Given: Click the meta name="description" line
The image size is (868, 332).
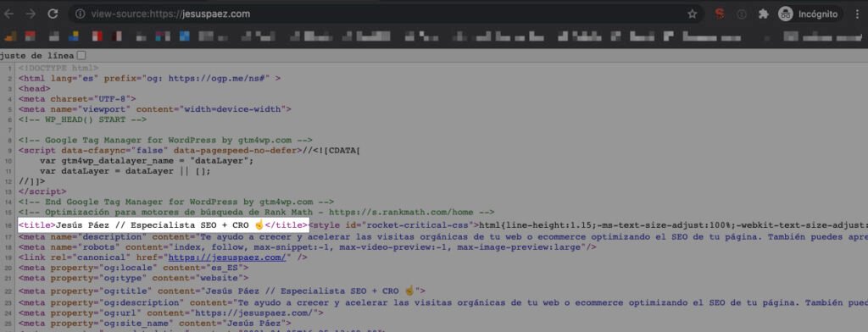Looking at the screenshot, I should 442,237.
